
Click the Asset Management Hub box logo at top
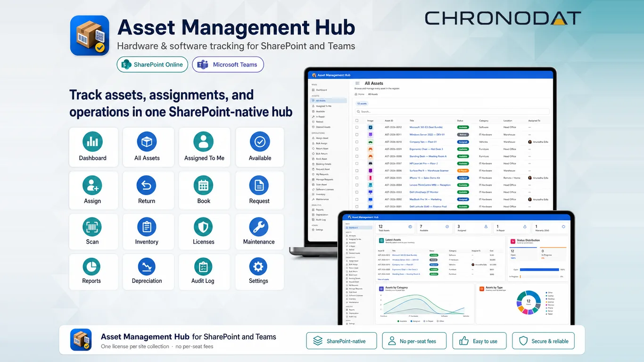coord(90,35)
